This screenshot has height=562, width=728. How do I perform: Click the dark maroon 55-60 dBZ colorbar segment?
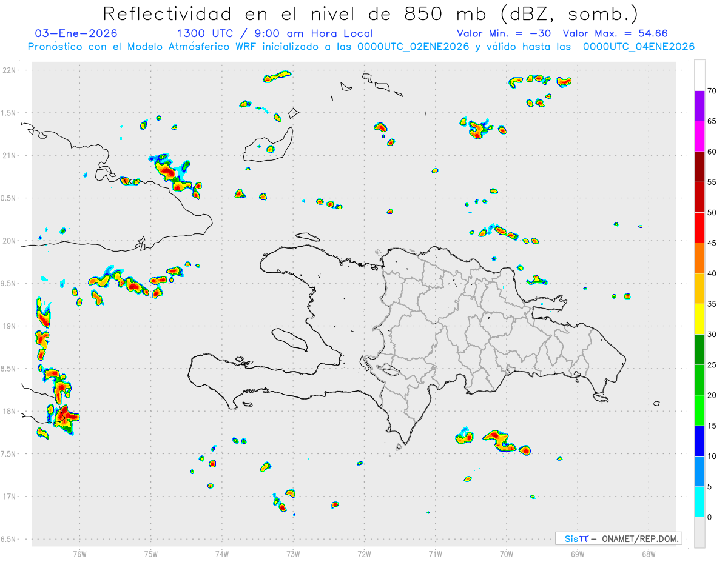[699, 167]
